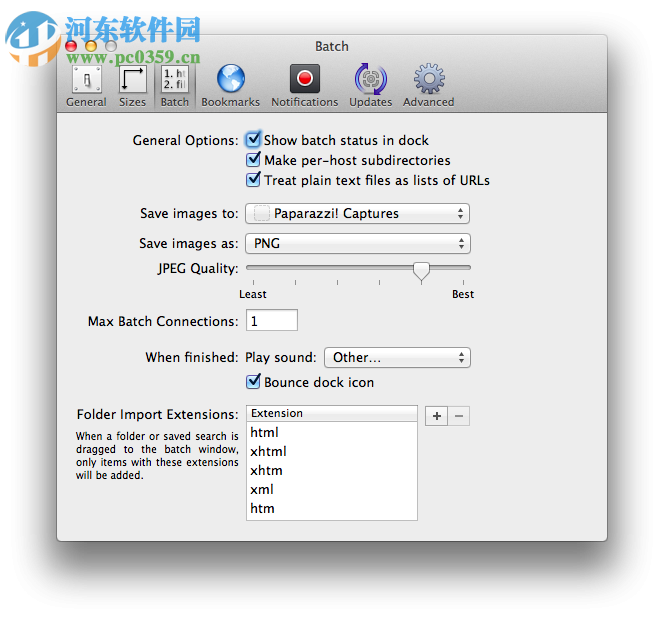Uncheck Bounce dock icon
This screenshot has height=620, width=664.
(x=253, y=382)
